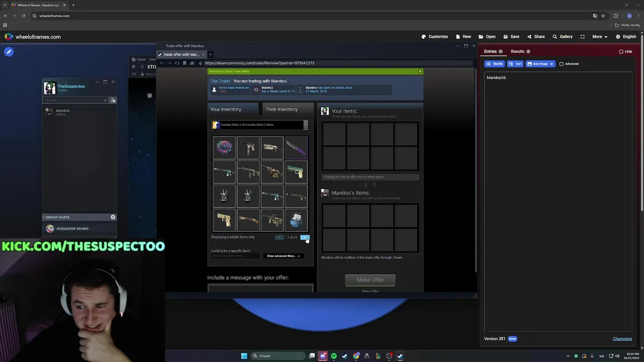Expand the Add image dropdown arrow

click(551, 64)
